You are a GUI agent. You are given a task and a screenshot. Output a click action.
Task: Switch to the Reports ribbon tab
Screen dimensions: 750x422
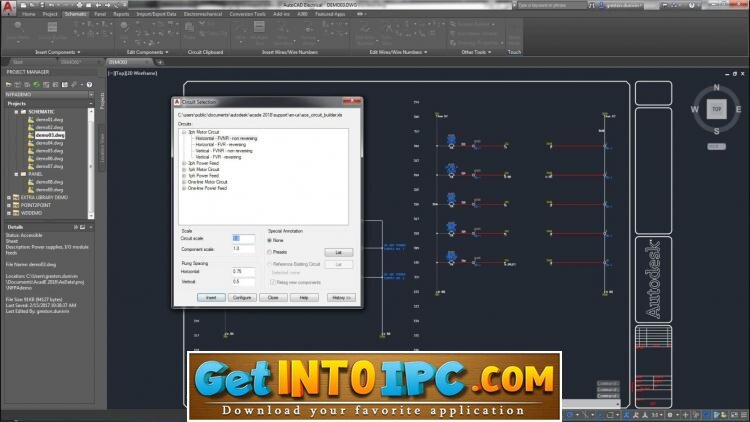[x=121, y=14]
